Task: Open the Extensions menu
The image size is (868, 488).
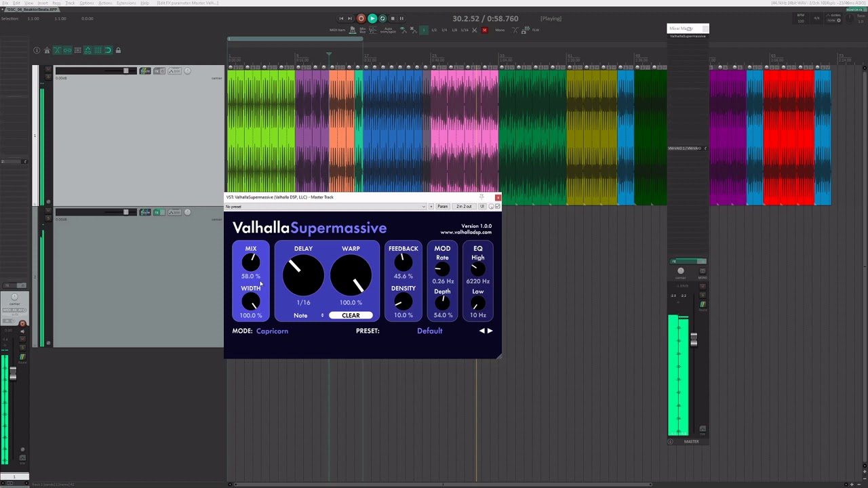Action: pos(126,3)
